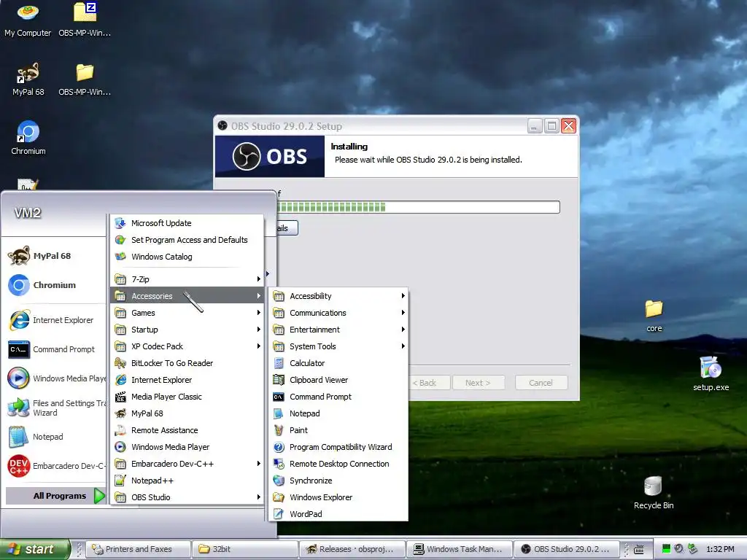Open the OBS-MP-Win zip archive icon
The image size is (747, 560).
tap(85, 20)
